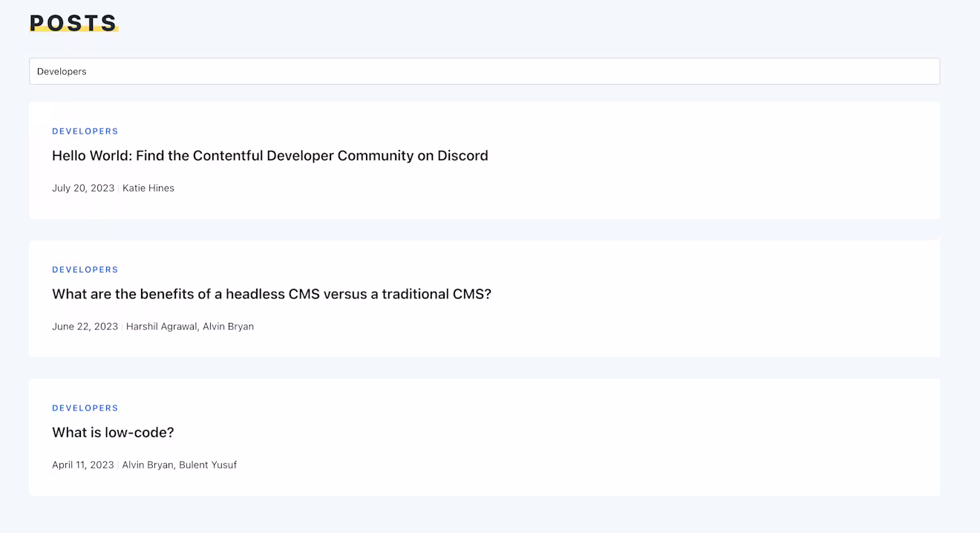Click the date April 11, 2023
The image size is (980, 533).
click(83, 465)
